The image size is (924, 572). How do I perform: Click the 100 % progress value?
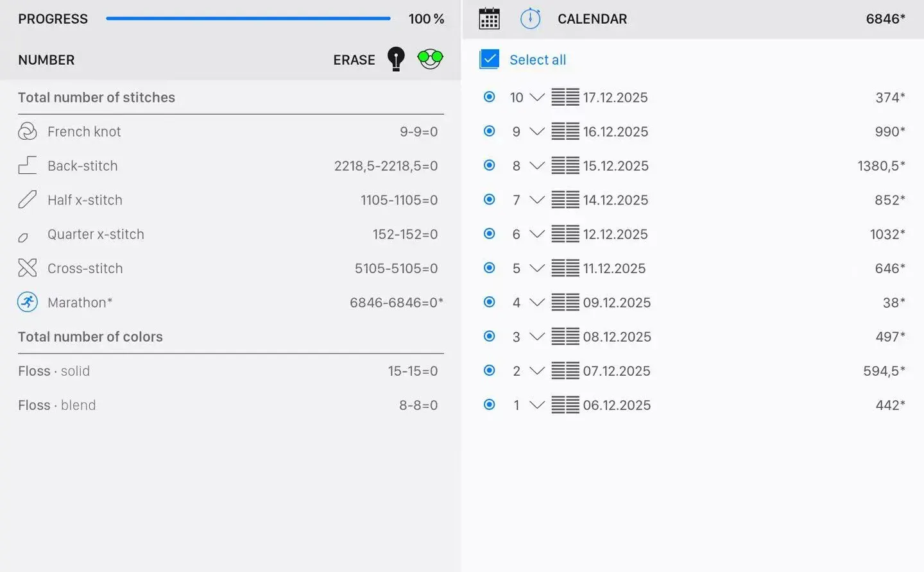tap(426, 19)
